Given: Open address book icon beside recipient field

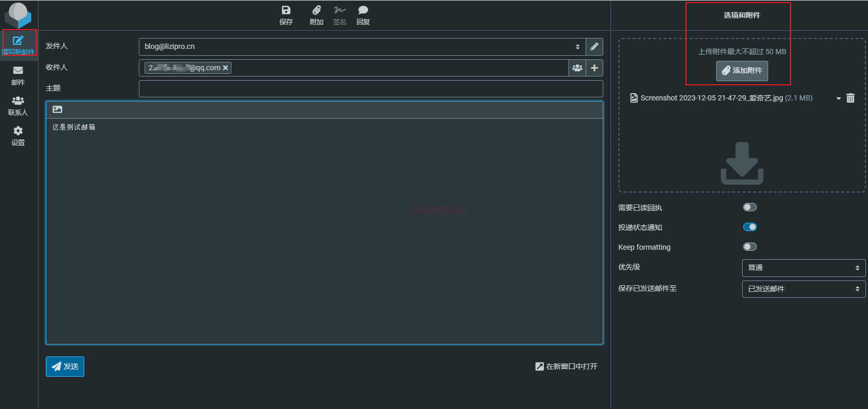Looking at the screenshot, I should click(577, 68).
